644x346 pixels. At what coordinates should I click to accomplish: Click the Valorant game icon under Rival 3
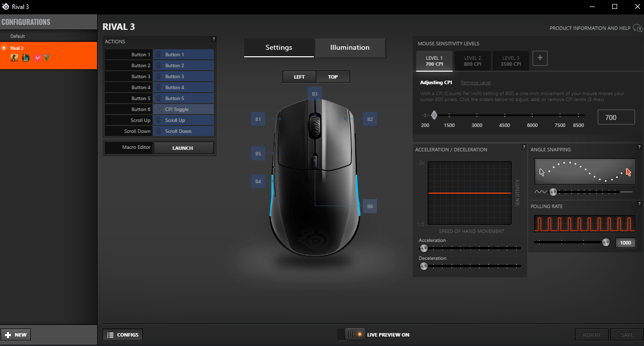37,58
